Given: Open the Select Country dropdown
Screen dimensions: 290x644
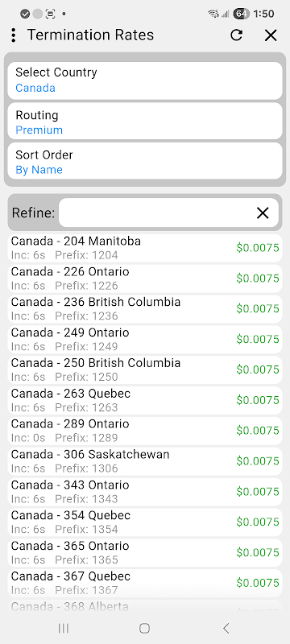Looking at the screenshot, I should (x=145, y=80).
